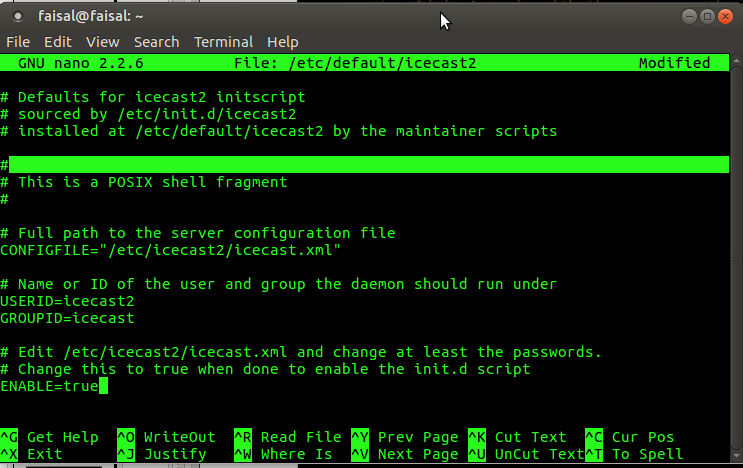Click the CONFIGFILE path line
This screenshot has height=468, width=743.
(170, 250)
